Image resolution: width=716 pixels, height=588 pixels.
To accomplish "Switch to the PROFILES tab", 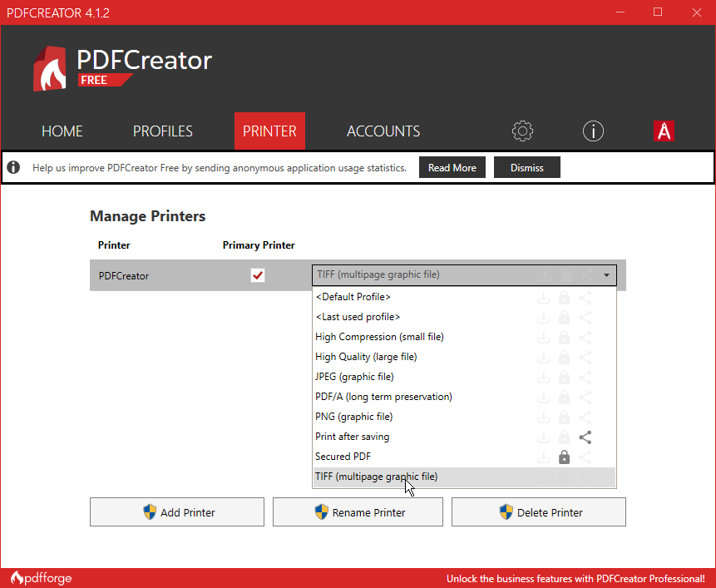I will point(162,131).
